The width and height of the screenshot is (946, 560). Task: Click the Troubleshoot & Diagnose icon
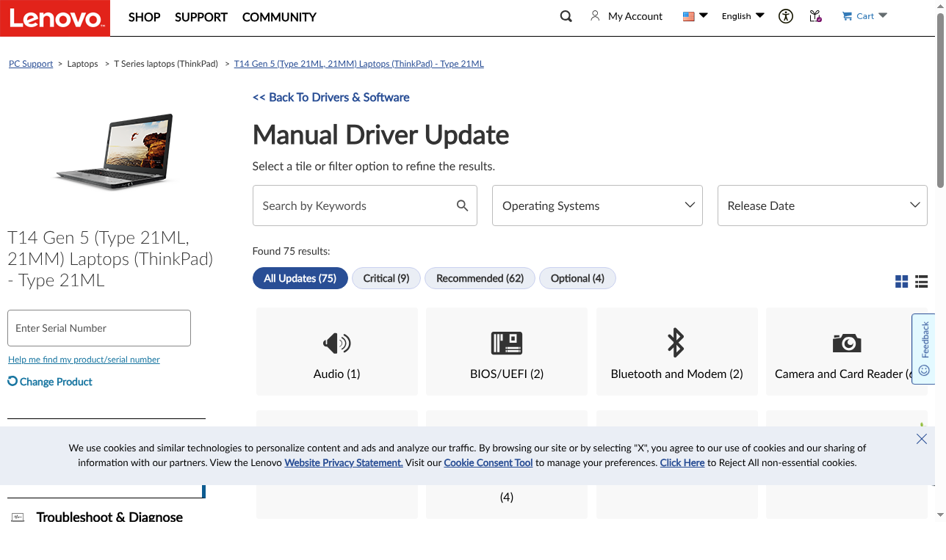click(x=18, y=517)
